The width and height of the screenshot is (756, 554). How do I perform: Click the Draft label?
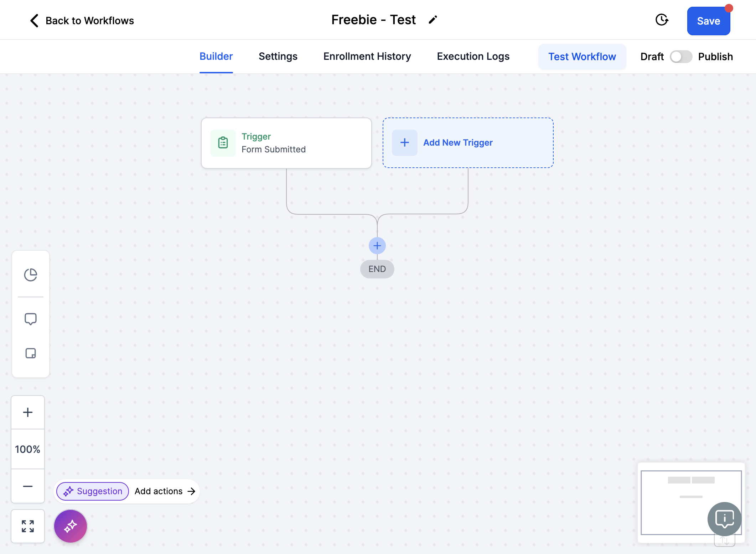click(x=652, y=57)
